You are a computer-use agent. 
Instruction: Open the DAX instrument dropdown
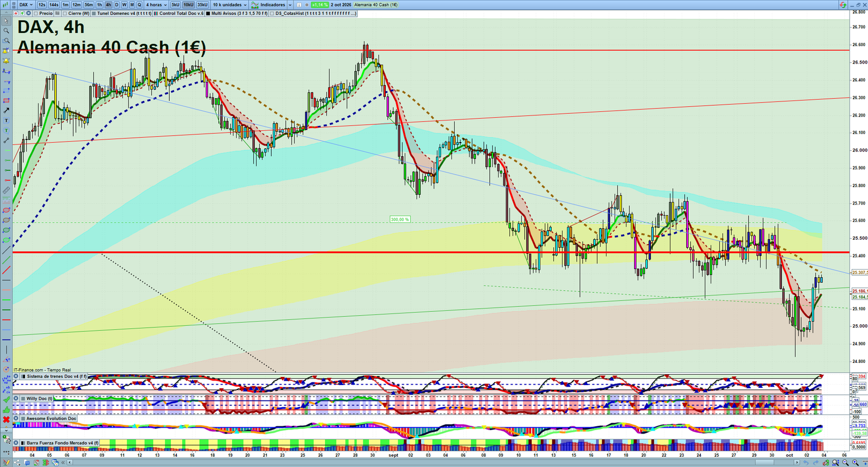(x=25, y=4)
